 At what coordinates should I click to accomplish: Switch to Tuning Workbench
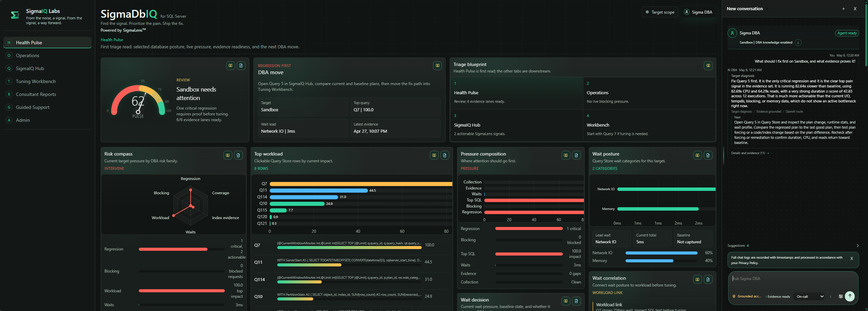coord(47,81)
